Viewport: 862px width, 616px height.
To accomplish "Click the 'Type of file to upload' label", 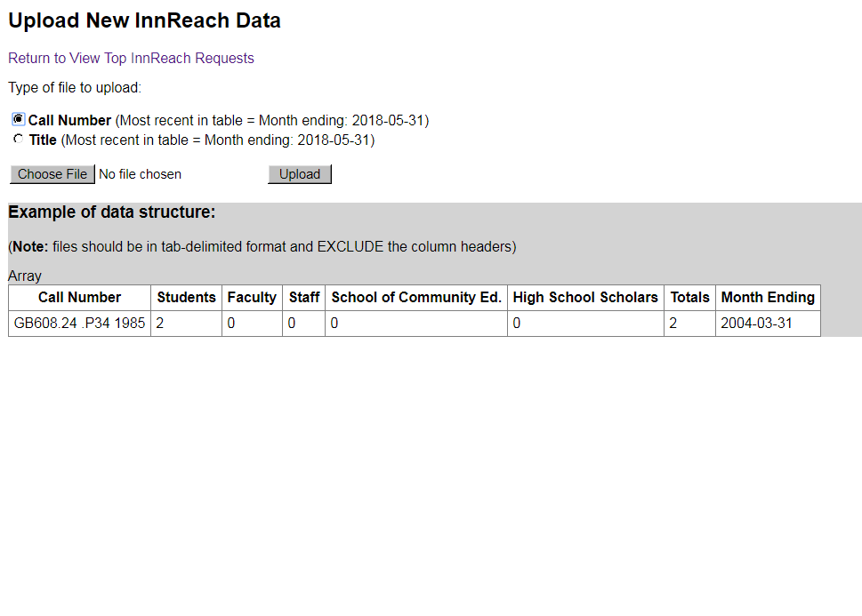I will (75, 88).
